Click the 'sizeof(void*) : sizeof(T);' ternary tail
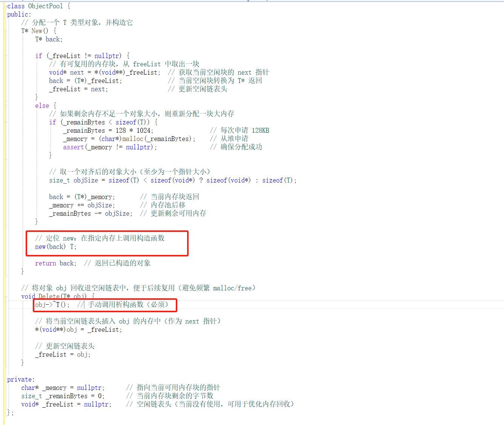The image size is (504, 425). click(x=252, y=180)
